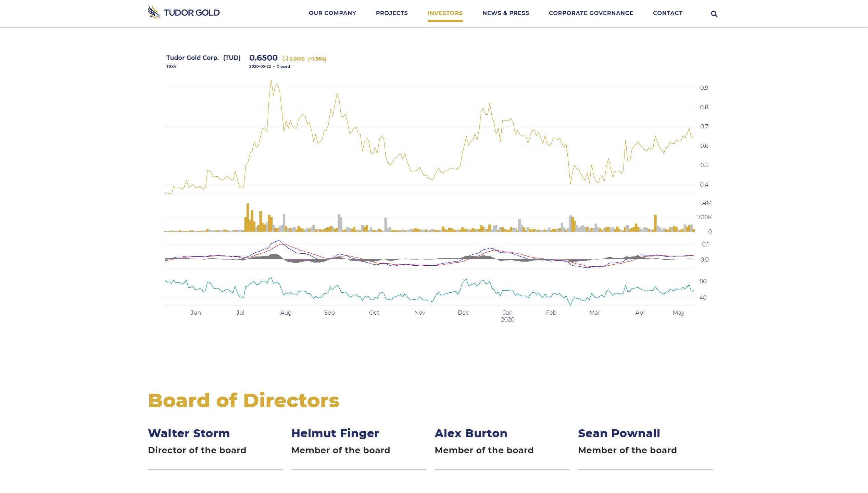Click the Aug month axis label
This screenshot has height=493, width=868.
pyautogui.click(x=286, y=313)
